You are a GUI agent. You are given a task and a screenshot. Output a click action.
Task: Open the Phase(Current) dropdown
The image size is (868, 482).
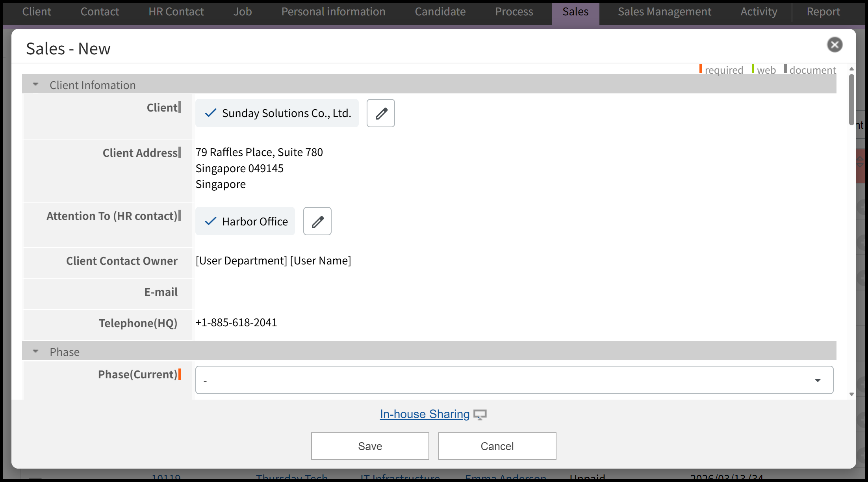click(514, 380)
